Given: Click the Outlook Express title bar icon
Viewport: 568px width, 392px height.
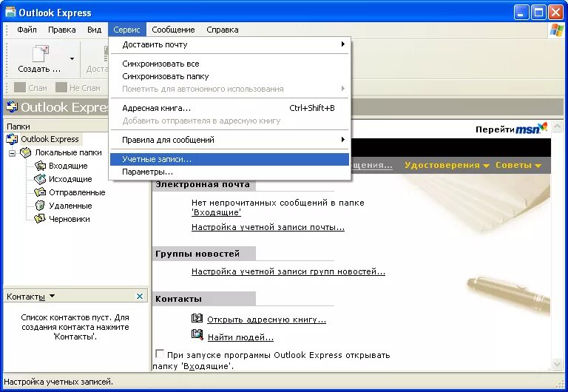Looking at the screenshot, I should coord(10,13).
